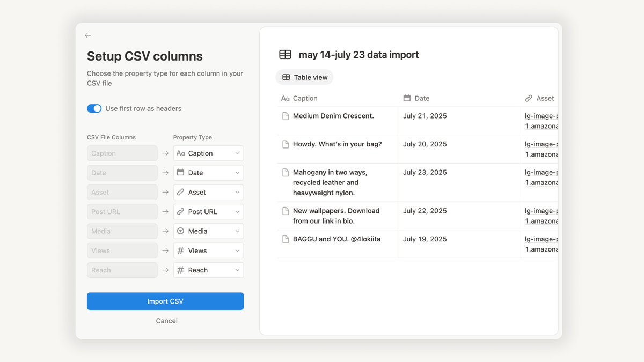This screenshot has height=362, width=644.
Task: Click the Media CSV column field
Action: pos(122,231)
